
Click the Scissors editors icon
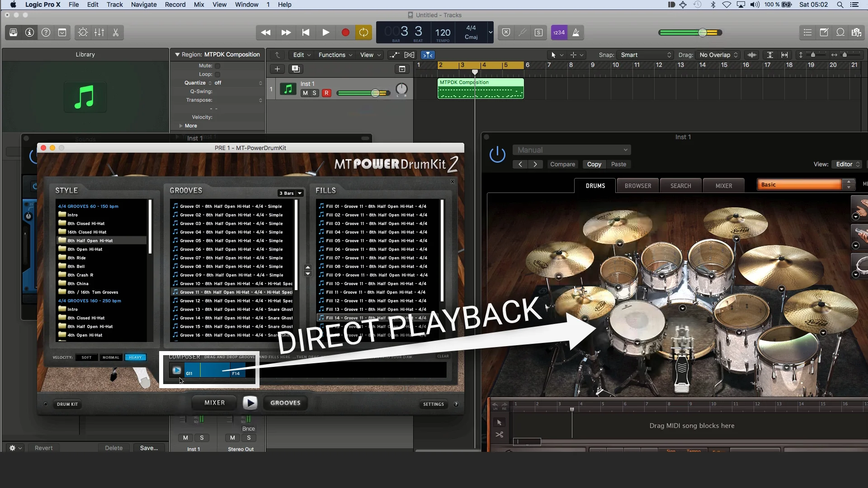coord(116,33)
